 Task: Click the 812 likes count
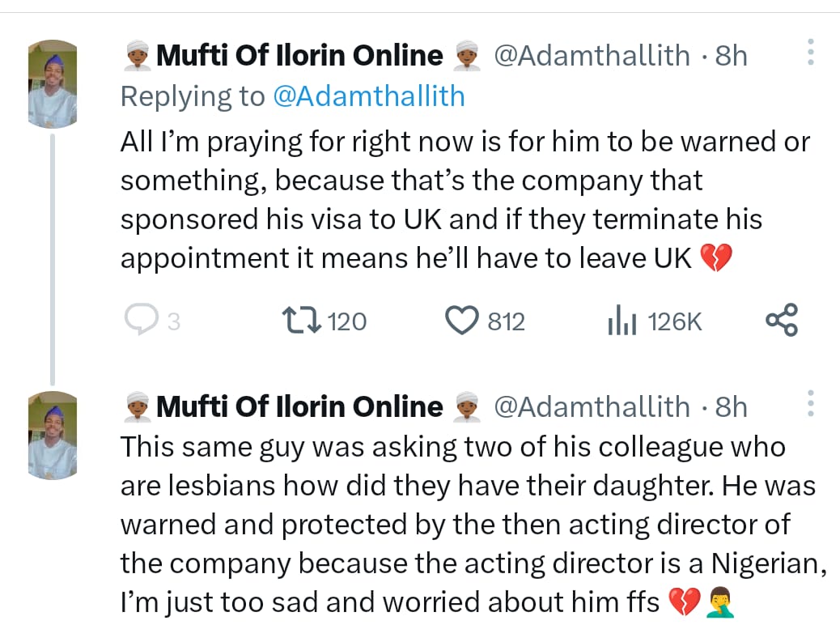(507, 322)
